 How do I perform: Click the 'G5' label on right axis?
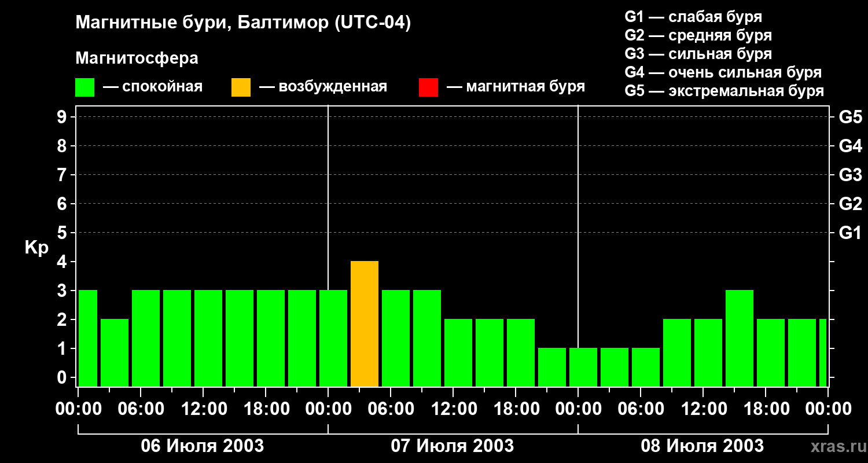click(x=850, y=117)
